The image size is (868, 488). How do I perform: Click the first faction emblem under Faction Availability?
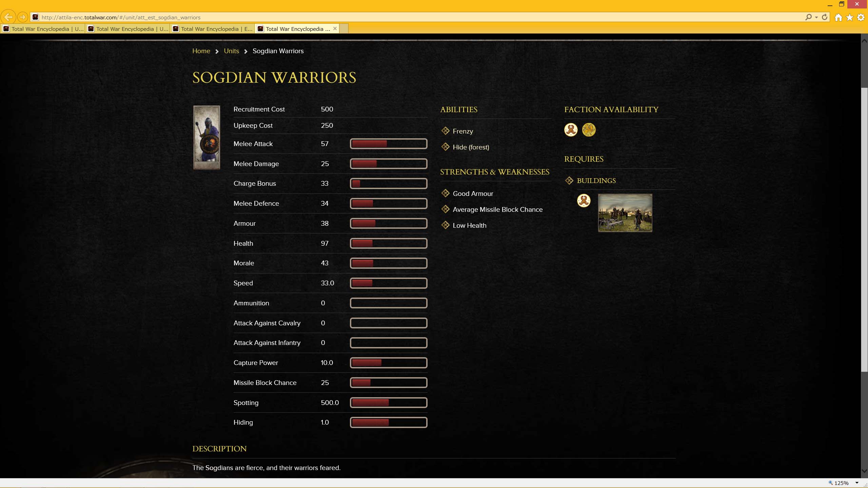point(571,130)
